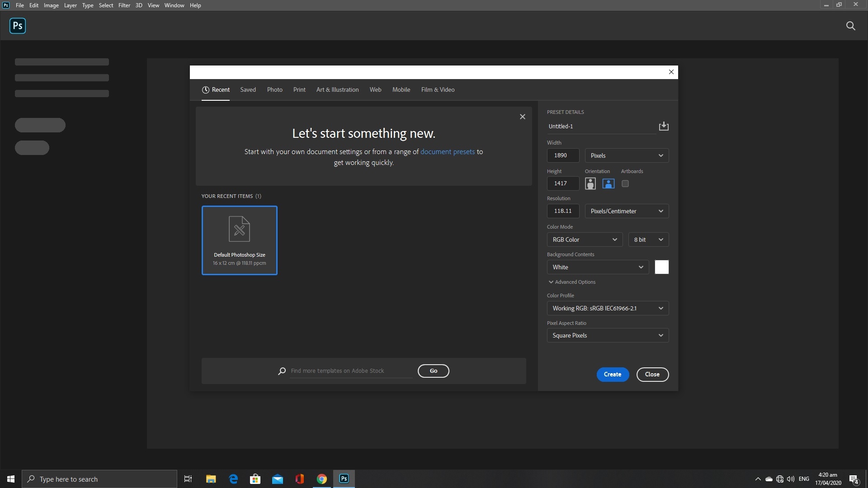Viewport: 868px width, 488px height.
Task: Select landscape orientation icon
Action: (608, 183)
